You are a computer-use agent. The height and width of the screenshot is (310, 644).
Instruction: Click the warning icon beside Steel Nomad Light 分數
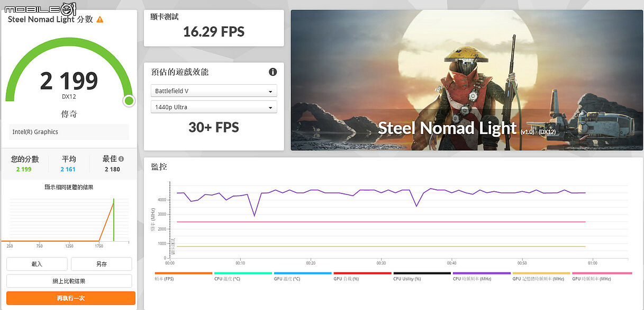pos(100,20)
